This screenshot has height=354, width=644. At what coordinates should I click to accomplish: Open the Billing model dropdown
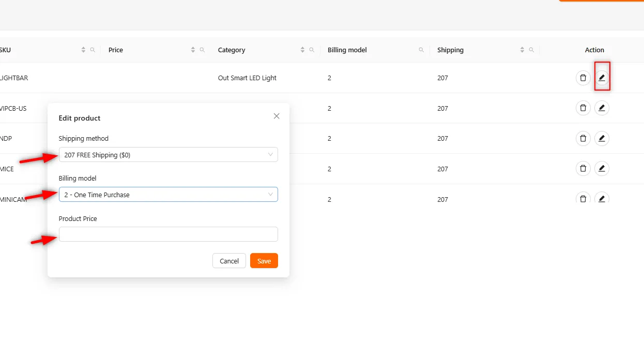coord(168,195)
